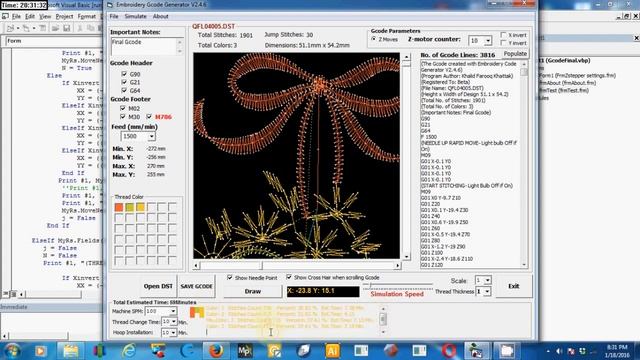Expand the Thread Change Time dropdown
This screenshot has width=640, height=360.
[x=174, y=322]
